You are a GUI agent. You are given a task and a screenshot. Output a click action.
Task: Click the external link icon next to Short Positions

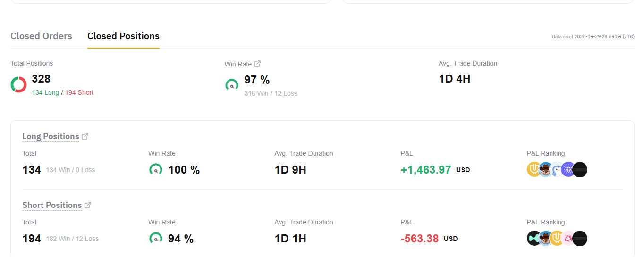[88, 205]
